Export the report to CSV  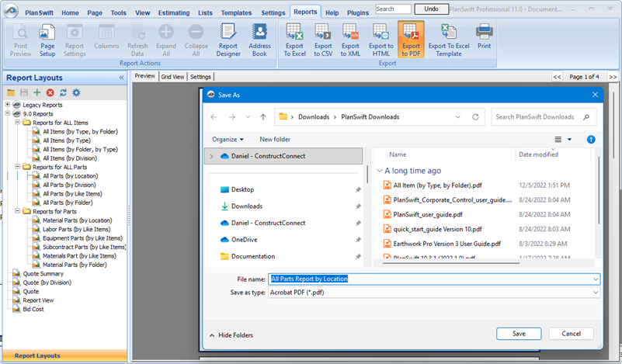click(x=323, y=40)
